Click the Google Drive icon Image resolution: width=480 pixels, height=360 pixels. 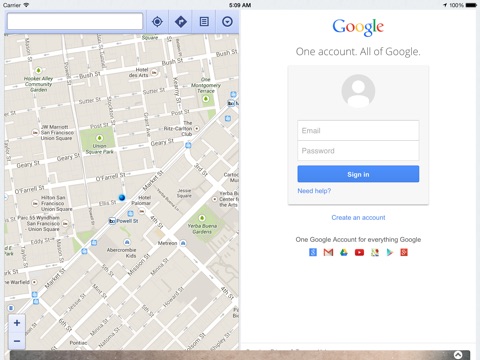point(344,252)
